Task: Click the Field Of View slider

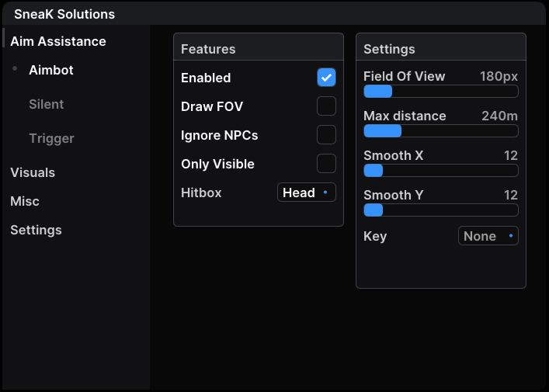Action: (x=440, y=92)
